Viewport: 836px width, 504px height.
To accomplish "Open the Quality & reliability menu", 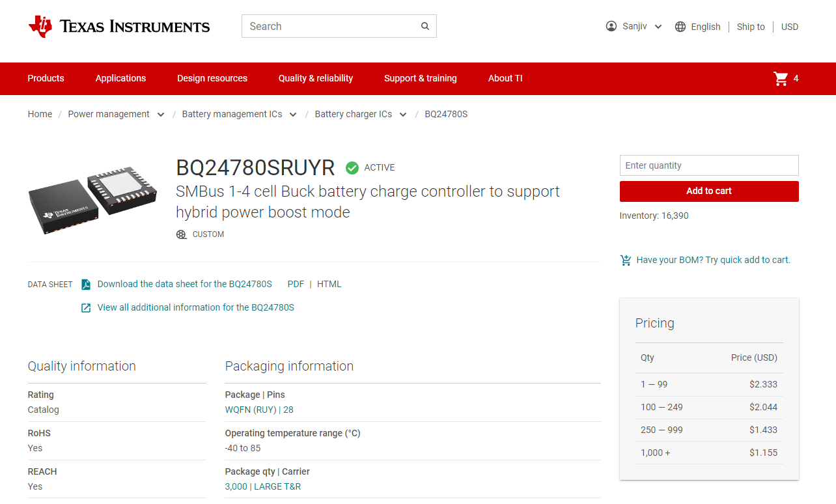I will [316, 78].
